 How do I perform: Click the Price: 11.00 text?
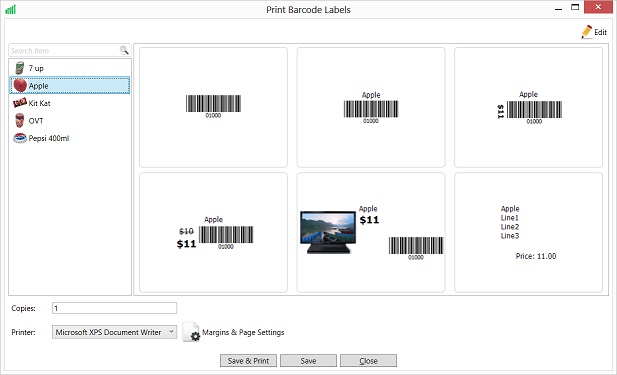tap(536, 256)
